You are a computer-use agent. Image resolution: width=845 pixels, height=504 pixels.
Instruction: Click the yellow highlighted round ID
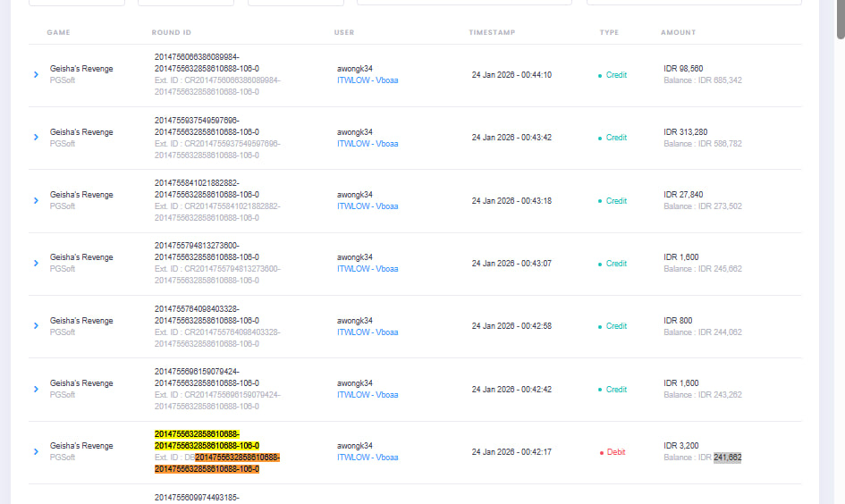207,440
